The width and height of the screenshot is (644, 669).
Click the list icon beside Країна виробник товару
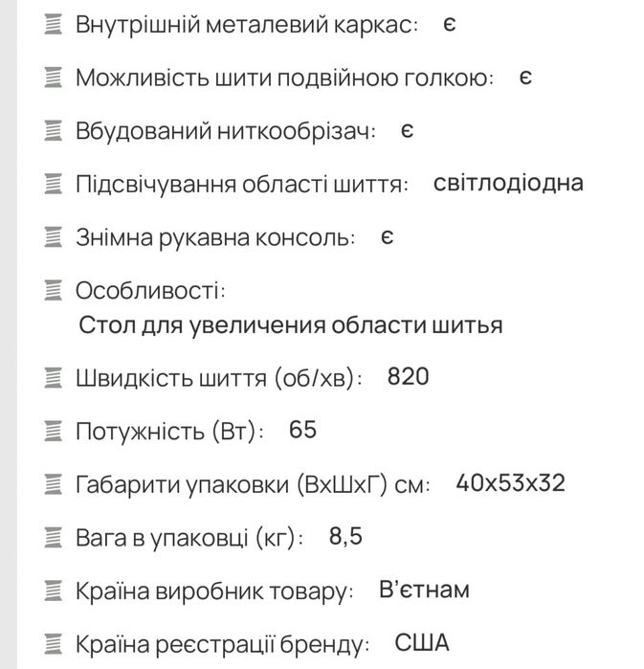pos(54,591)
